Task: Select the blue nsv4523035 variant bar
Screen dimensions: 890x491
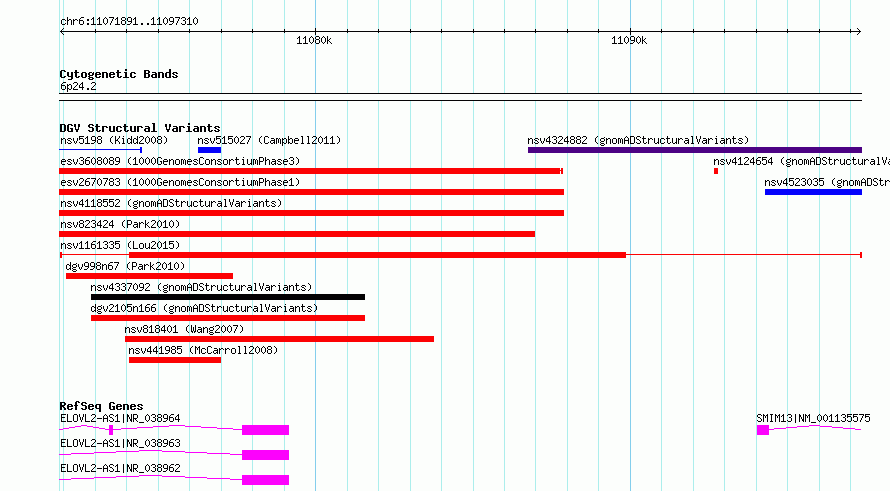Action: click(813, 192)
